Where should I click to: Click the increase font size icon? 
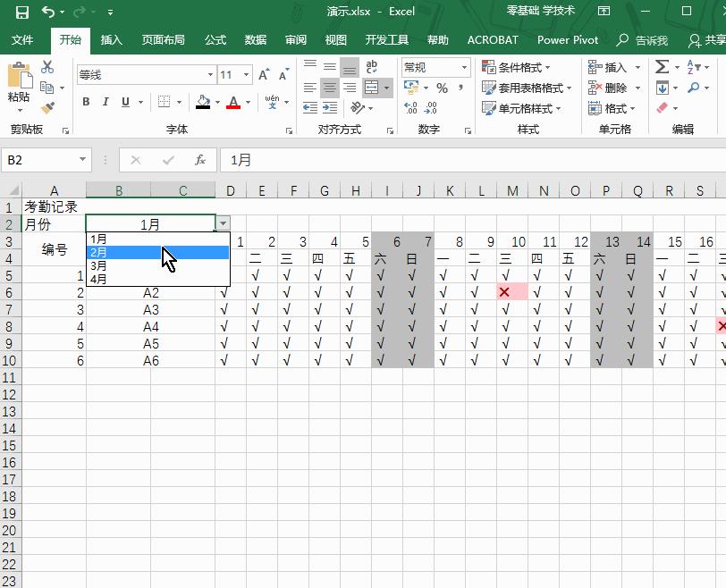[x=264, y=75]
